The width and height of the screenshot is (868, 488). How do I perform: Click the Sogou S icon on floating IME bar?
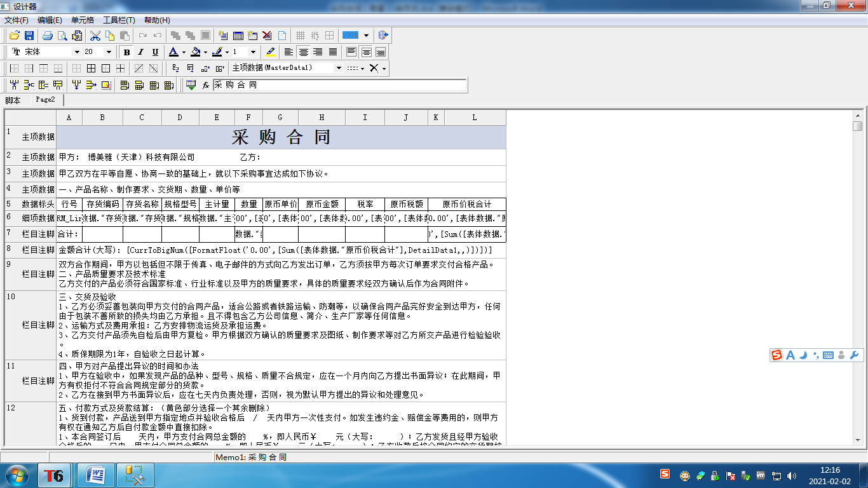point(776,355)
